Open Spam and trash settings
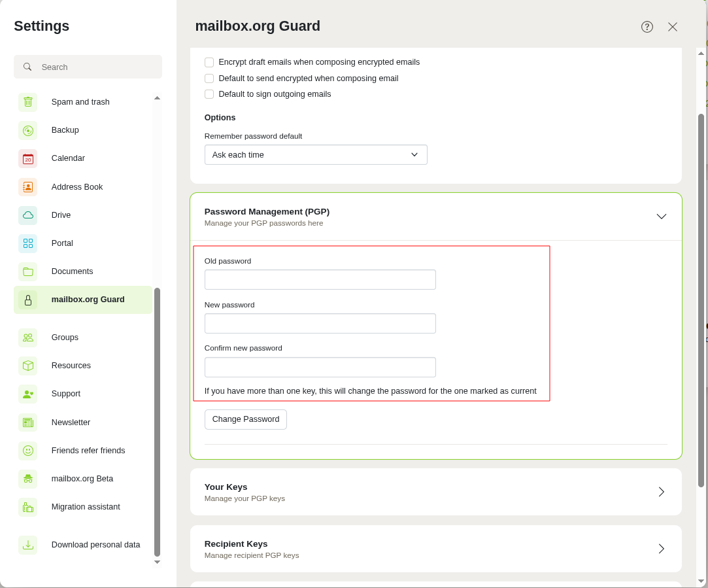The width and height of the screenshot is (708, 588). click(x=83, y=102)
